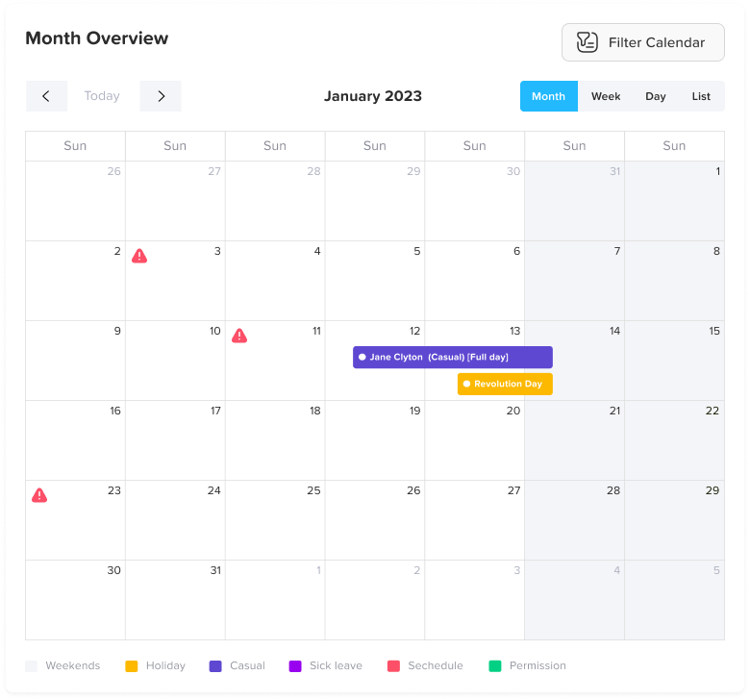Open the List view tab
The height and width of the screenshot is (700, 750).
click(x=701, y=96)
